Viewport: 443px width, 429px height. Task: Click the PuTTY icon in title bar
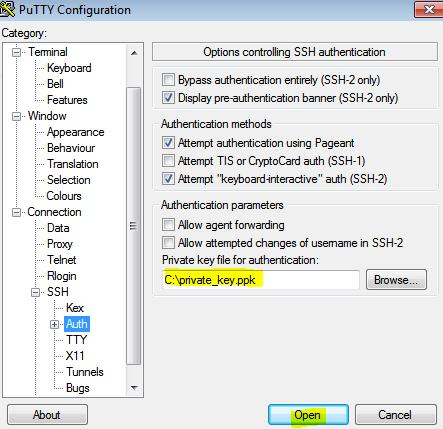tap(7, 9)
